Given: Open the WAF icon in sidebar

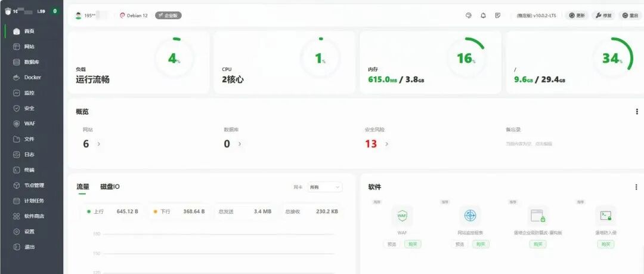Looking at the screenshot, I should click(17, 124).
